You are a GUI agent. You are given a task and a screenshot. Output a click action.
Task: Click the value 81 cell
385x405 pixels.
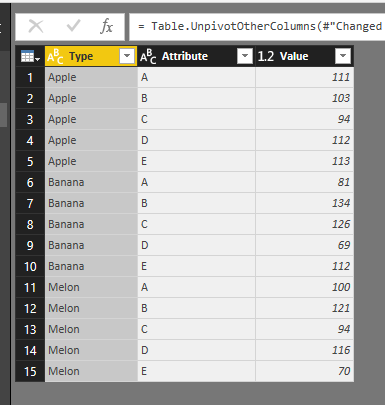(304, 182)
